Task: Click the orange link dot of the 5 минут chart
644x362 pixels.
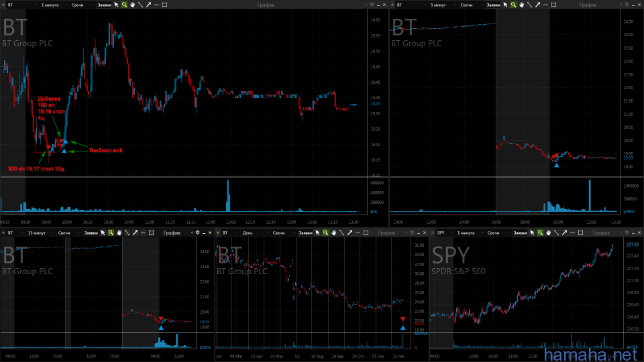Action: coord(392,5)
